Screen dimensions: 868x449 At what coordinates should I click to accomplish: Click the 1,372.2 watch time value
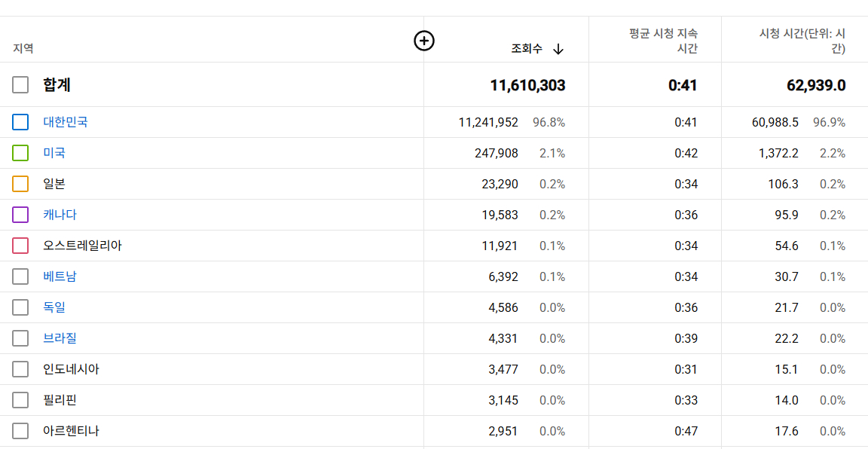778,154
